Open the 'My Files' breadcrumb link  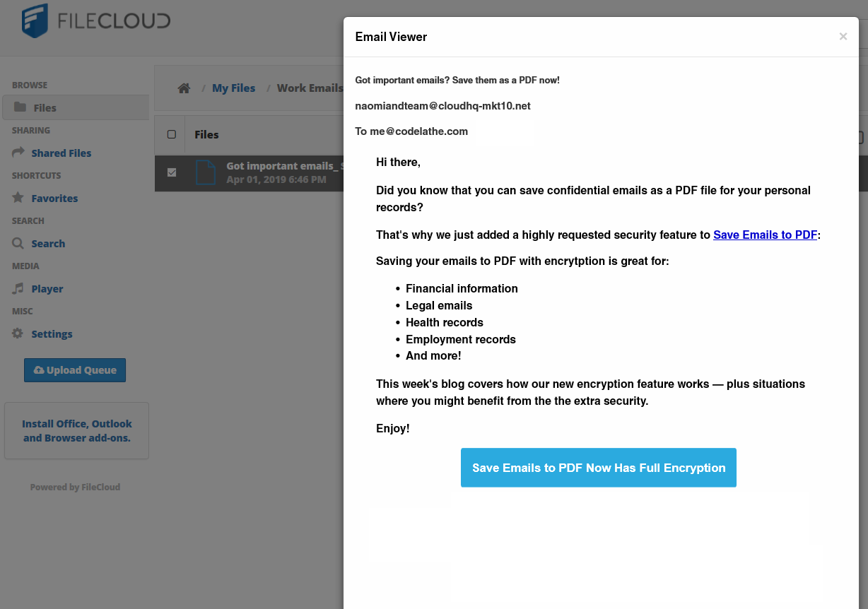[x=233, y=88]
